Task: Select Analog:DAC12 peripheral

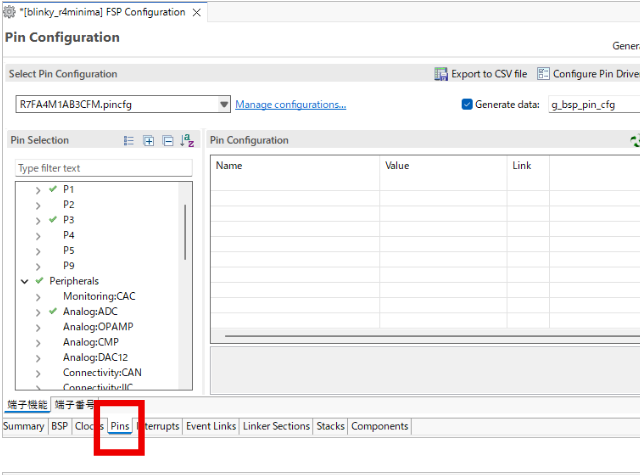Action: (95, 357)
